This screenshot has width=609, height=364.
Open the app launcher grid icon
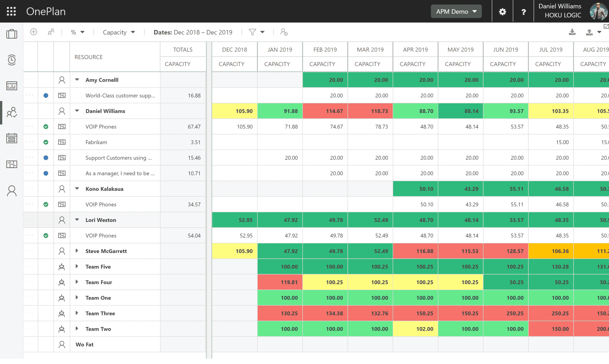[x=11, y=11]
